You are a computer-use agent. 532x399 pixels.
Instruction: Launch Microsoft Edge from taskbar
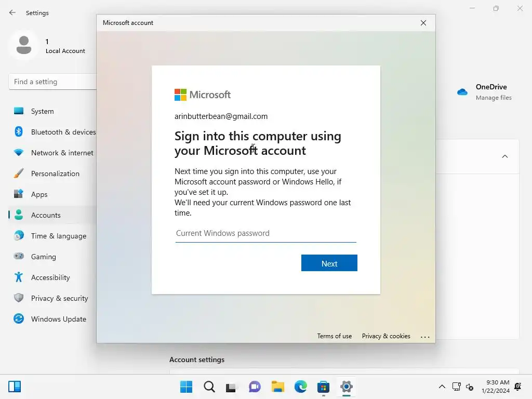click(301, 387)
